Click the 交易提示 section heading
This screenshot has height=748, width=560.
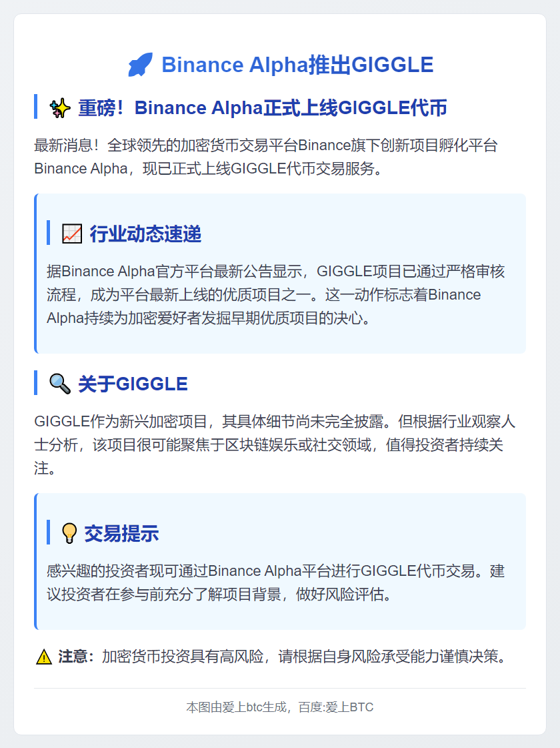tap(121, 533)
